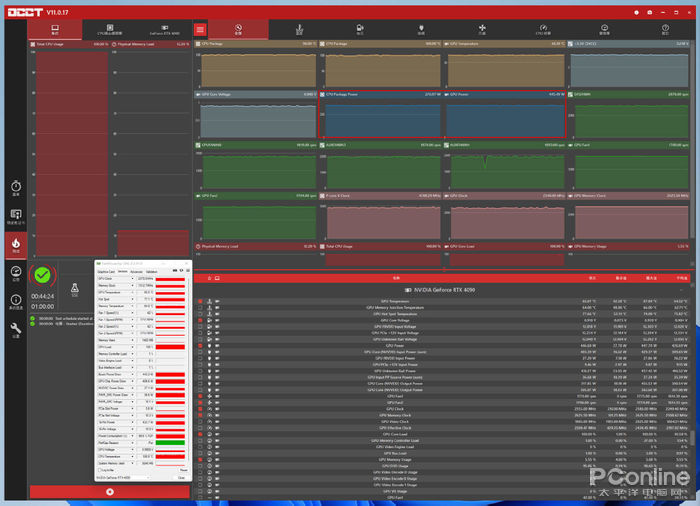Click the thermometer icon in GPU Temperature row

coord(209,301)
